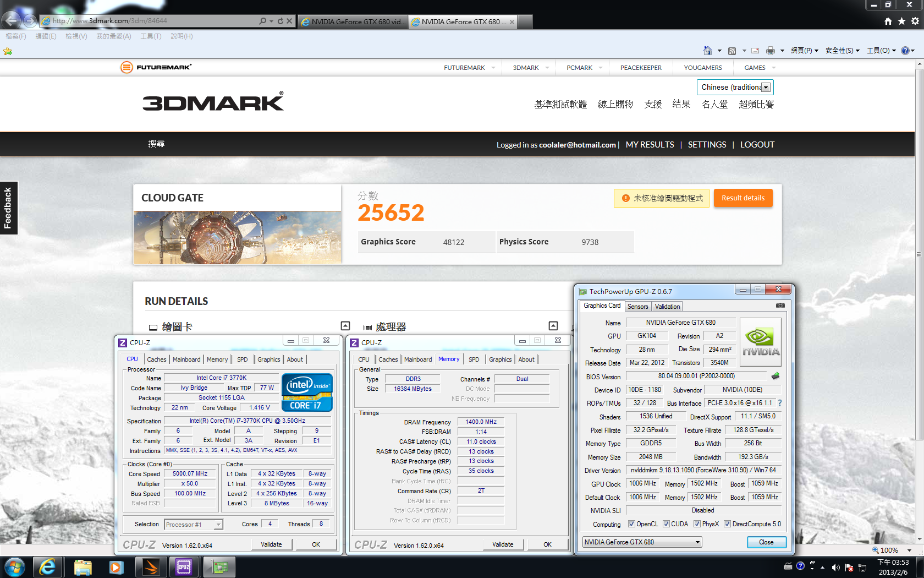924x578 pixels.
Task: Expand the PCMARK nav menu arrow
Action: coord(601,68)
